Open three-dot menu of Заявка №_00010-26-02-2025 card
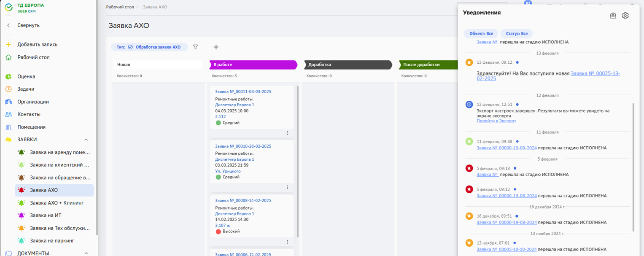Viewport: 644px width, 256px height. point(288,187)
